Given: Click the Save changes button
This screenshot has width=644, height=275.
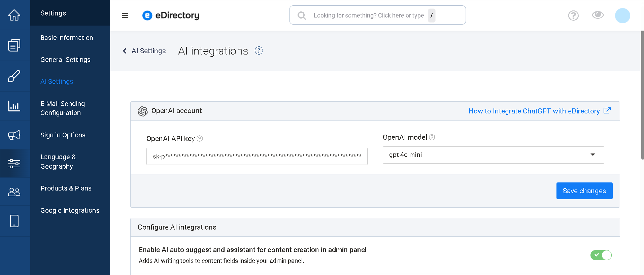Looking at the screenshot, I should click(x=584, y=191).
